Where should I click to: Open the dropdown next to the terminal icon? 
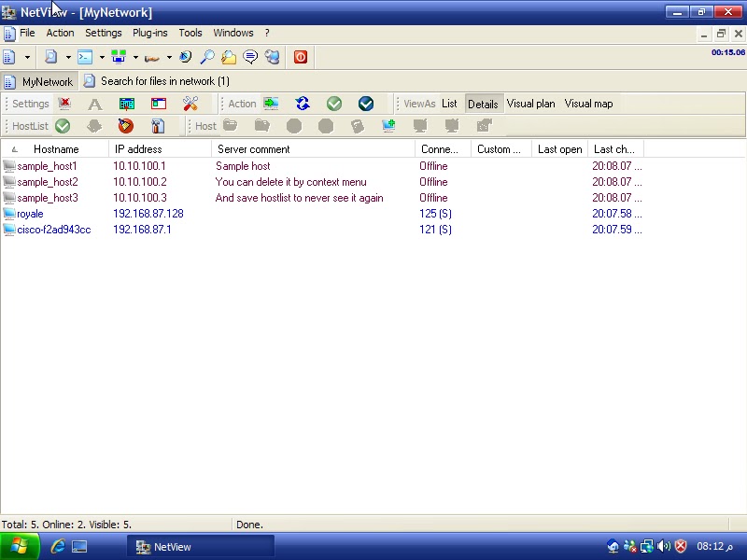click(x=101, y=57)
